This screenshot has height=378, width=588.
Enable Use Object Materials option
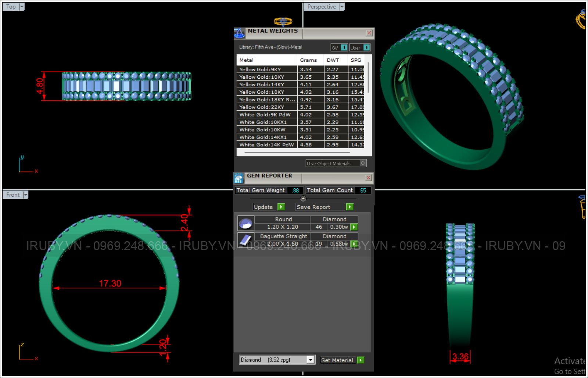[363, 163]
